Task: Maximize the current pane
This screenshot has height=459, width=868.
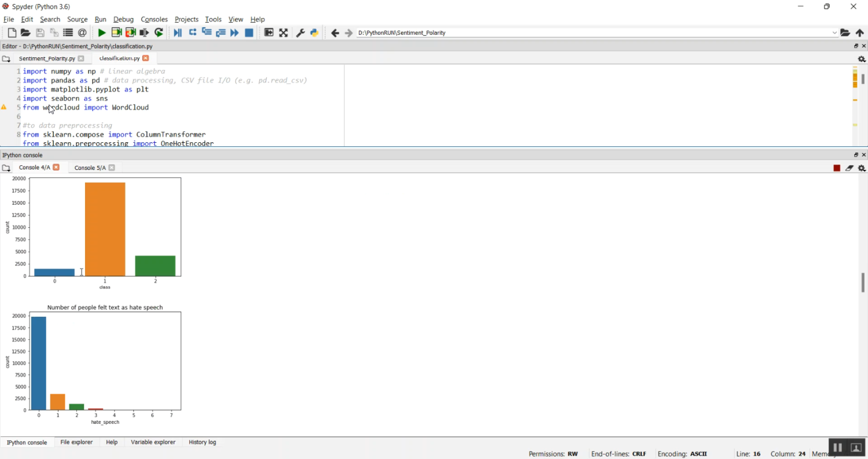Action: click(x=269, y=33)
